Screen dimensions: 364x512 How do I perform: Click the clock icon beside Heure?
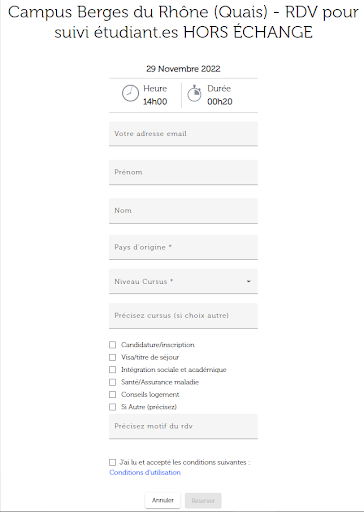point(130,93)
